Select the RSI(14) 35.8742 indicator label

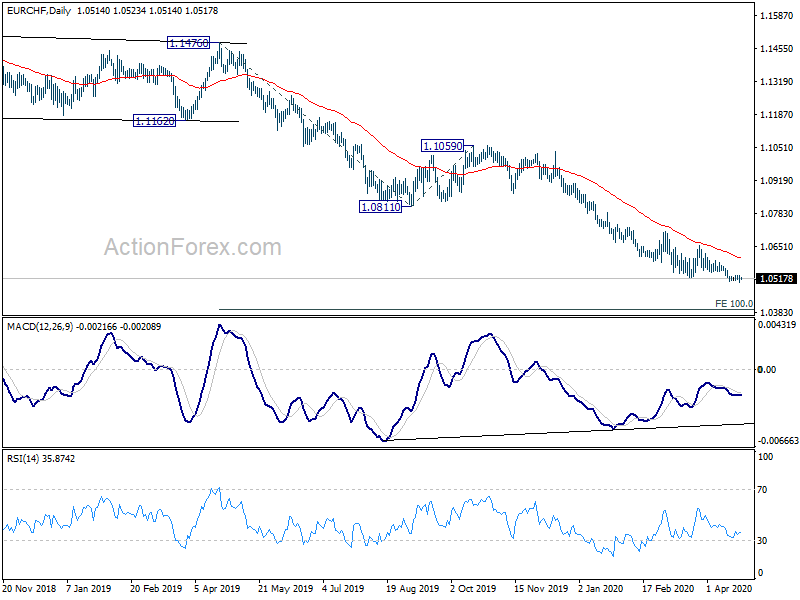pos(41,459)
